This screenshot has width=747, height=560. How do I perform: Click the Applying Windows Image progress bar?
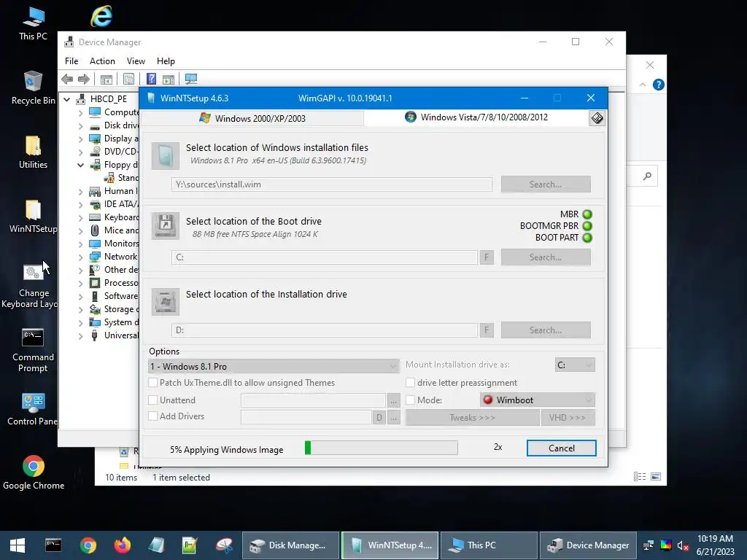381,448
